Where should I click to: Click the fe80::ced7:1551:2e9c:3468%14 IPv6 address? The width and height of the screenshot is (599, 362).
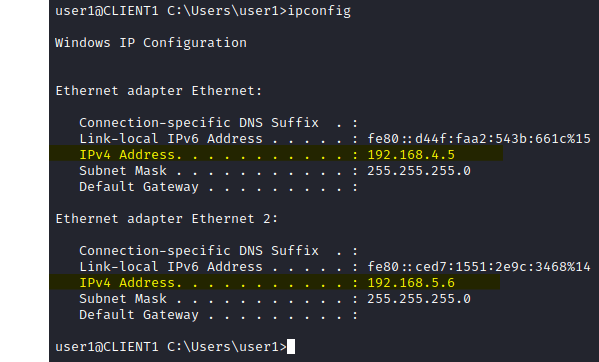pos(479,267)
